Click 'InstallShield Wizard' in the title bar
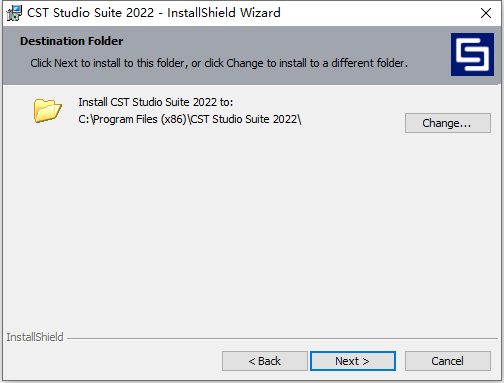 tap(224, 13)
